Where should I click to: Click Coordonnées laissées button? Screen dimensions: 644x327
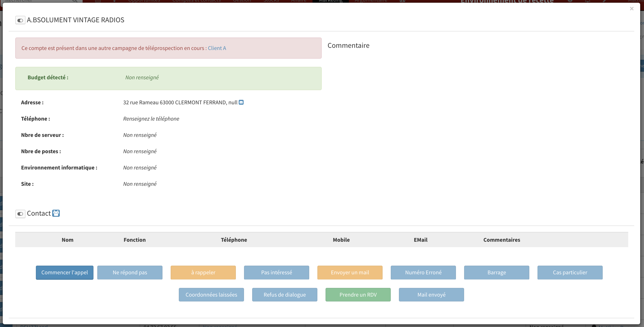[x=211, y=295]
